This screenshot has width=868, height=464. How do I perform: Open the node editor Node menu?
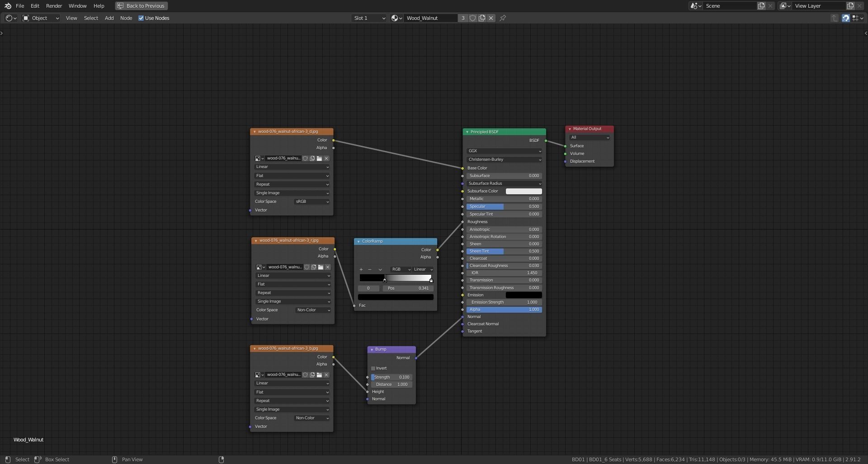[126, 18]
